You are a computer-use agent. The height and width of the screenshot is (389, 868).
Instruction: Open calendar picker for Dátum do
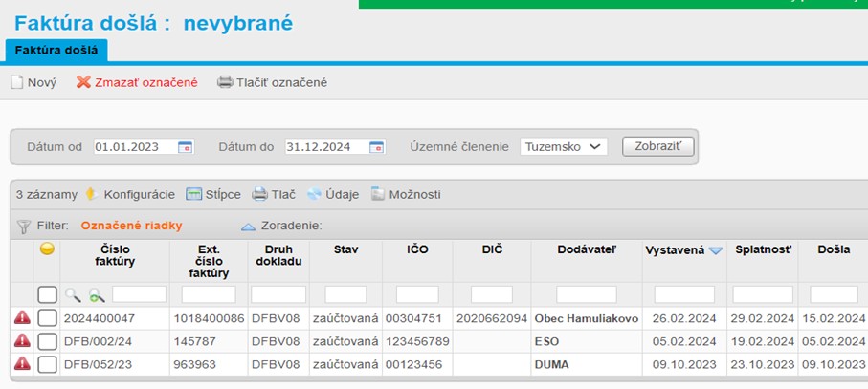point(376,147)
